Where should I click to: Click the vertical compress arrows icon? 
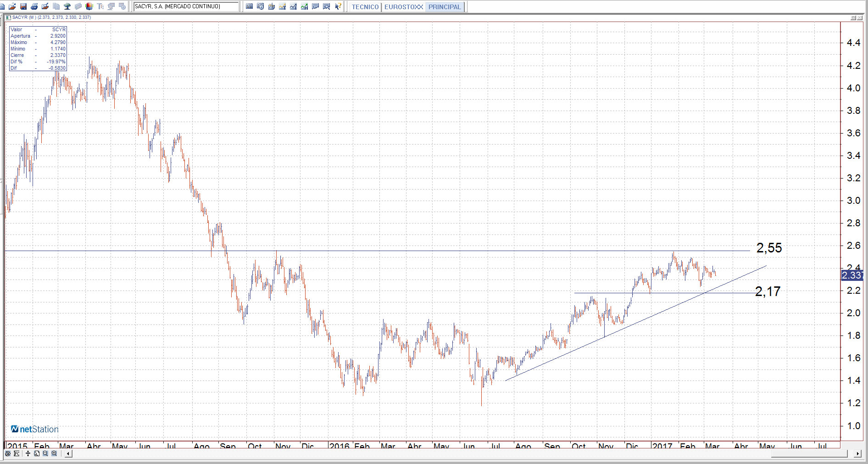[28, 453]
